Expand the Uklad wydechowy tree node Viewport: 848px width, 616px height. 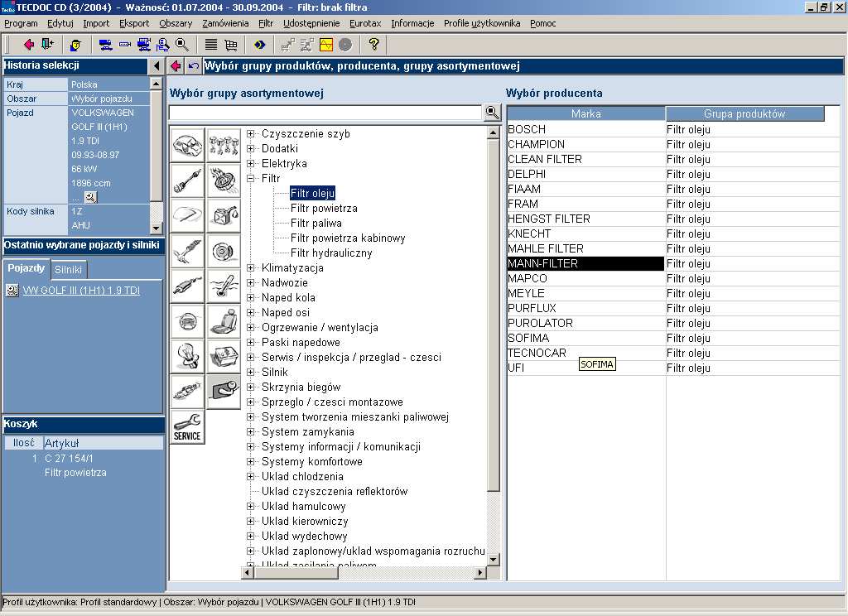coord(250,536)
